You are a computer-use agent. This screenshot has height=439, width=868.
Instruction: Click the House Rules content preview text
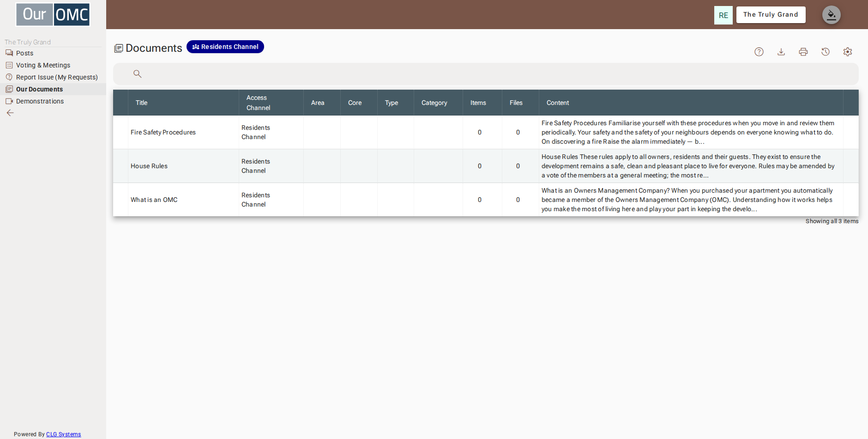(688, 166)
